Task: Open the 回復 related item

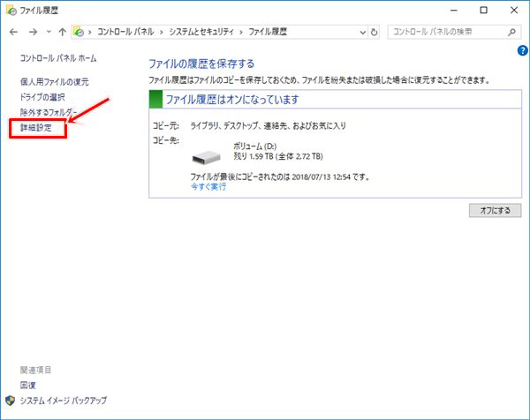Action: pos(27,385)
